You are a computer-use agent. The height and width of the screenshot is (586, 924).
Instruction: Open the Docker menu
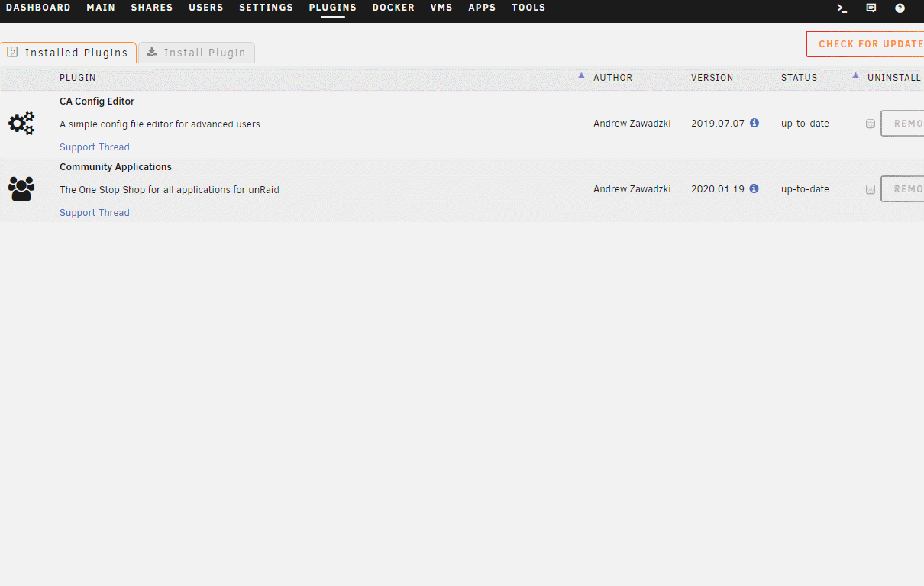393,8
